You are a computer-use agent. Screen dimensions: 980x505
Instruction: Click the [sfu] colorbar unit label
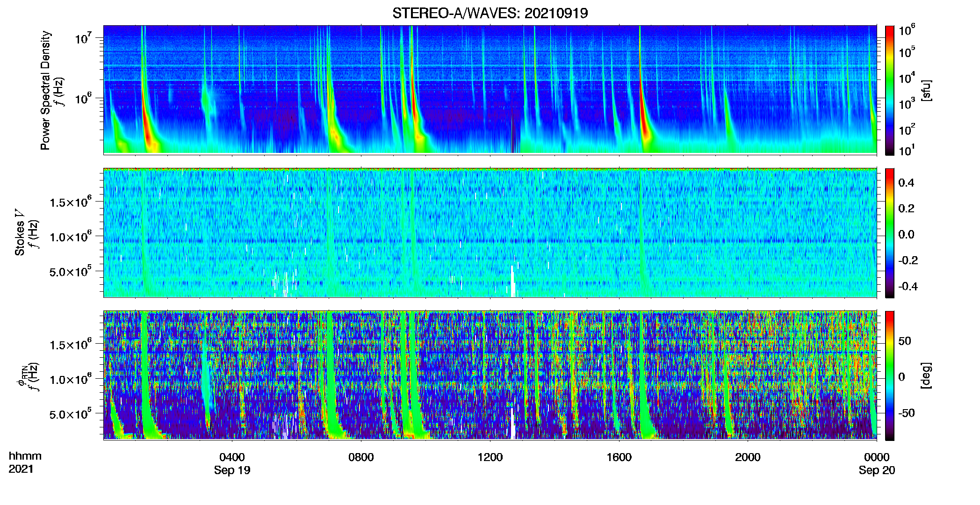(x=926, y=90)
